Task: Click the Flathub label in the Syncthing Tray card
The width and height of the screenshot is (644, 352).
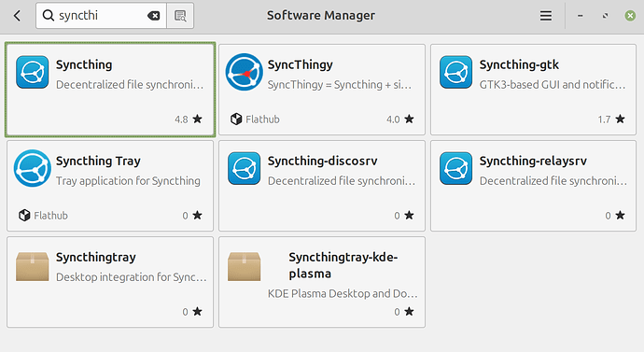Action: tap(51, 216)
